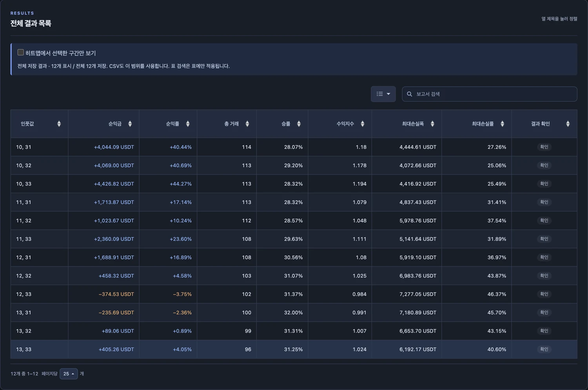Click the search magnifier icon

pyautogui.click(x=409, y=94)
